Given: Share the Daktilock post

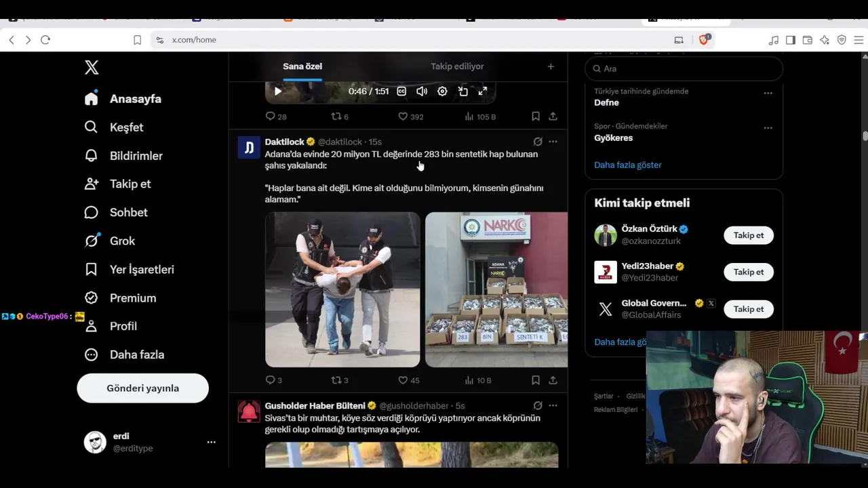Looking at the screenshot, I should tap(553, 380).
